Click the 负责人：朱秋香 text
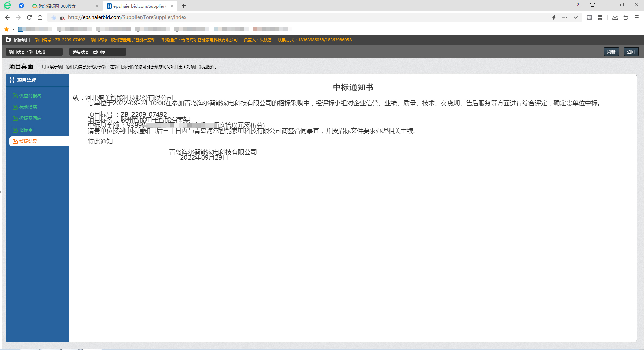 click(x=258, y=40)
